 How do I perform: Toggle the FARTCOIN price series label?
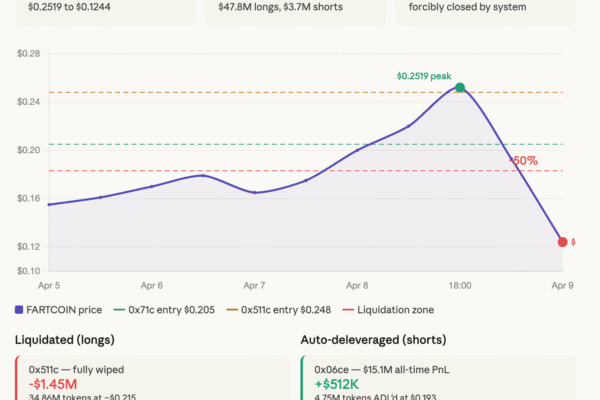pyautogui.click(x=69, y=309)
